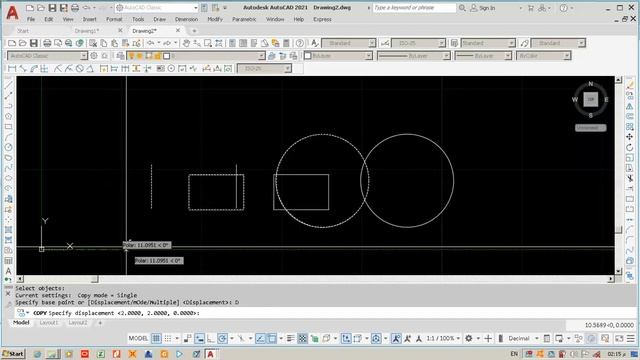Click the Move tool in the Modify toolbar

coord(629,137)
